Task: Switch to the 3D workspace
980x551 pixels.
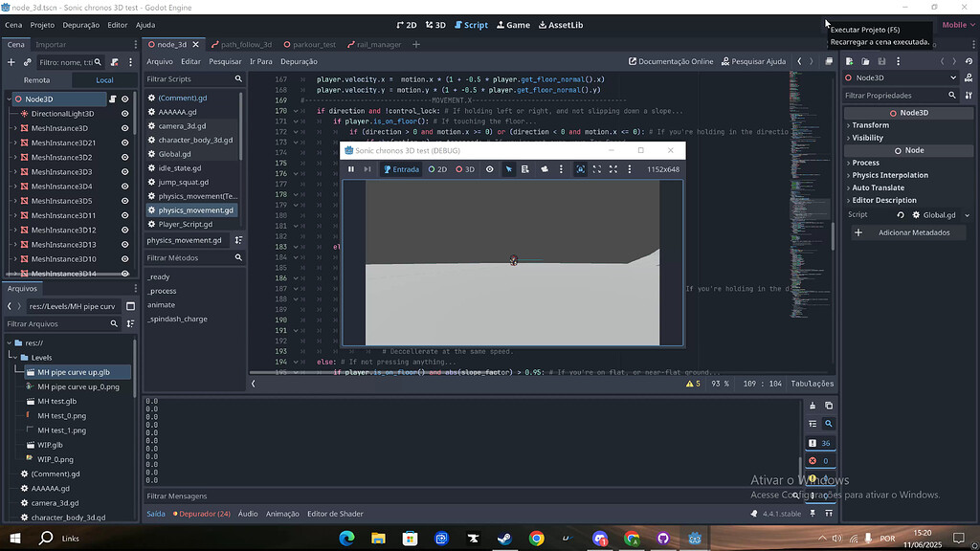Action: point(435,25)
